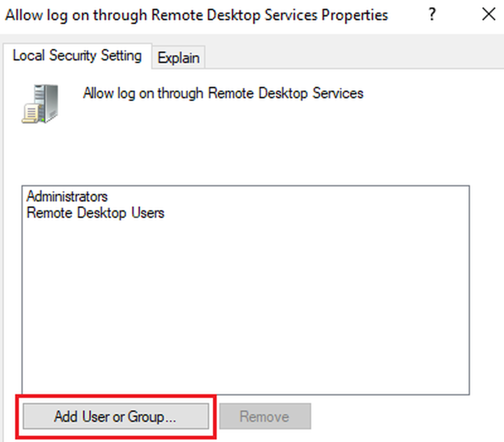This screenshot has height=442, width=504.
Task: Click the policy name heading text
Action: (223, 93)
